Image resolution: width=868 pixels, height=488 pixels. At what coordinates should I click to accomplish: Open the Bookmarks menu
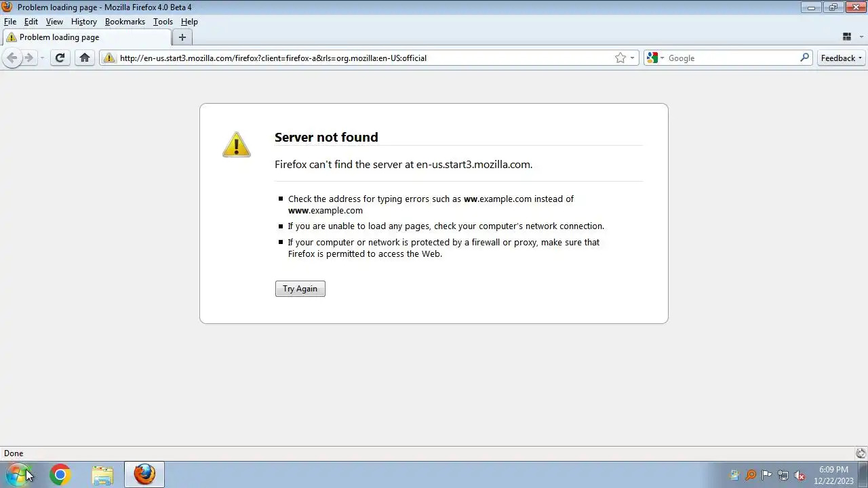(125, 22)
